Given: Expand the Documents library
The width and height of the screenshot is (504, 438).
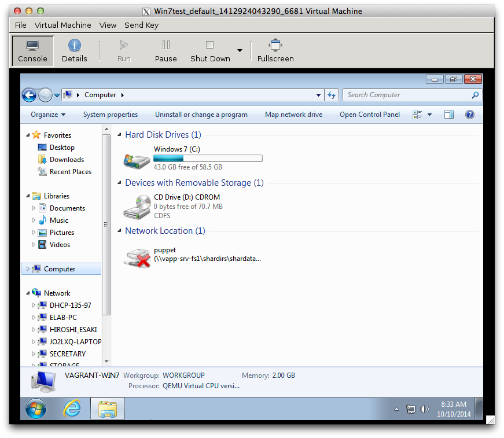Looking at the screenshot, I should pos(34,208).
